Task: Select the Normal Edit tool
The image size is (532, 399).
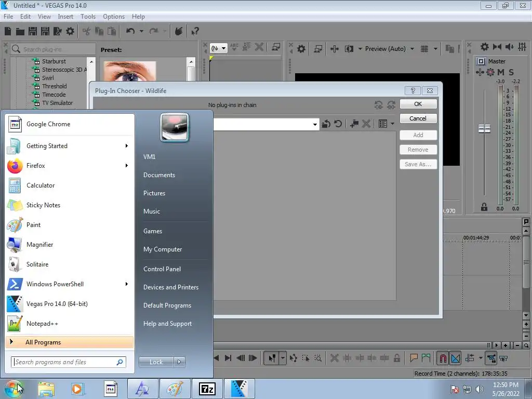Action: point(272,358)
